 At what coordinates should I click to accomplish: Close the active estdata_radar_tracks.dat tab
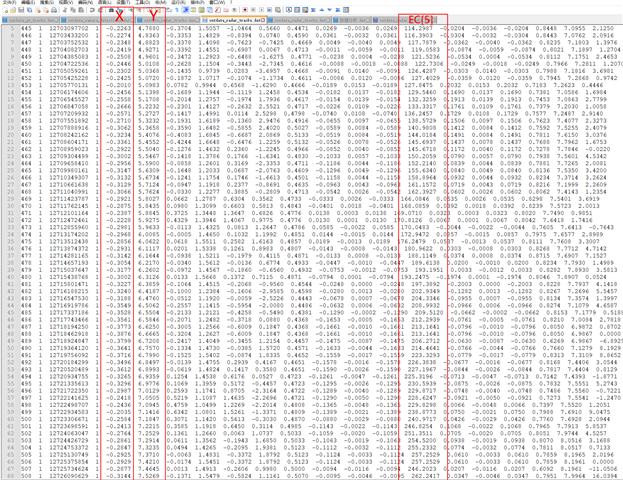coord(263,20)
